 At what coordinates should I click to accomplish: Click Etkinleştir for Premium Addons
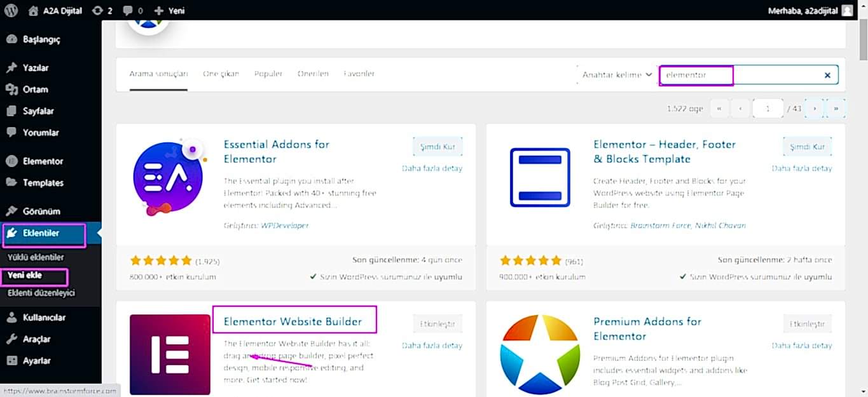[x=807, y=324]
